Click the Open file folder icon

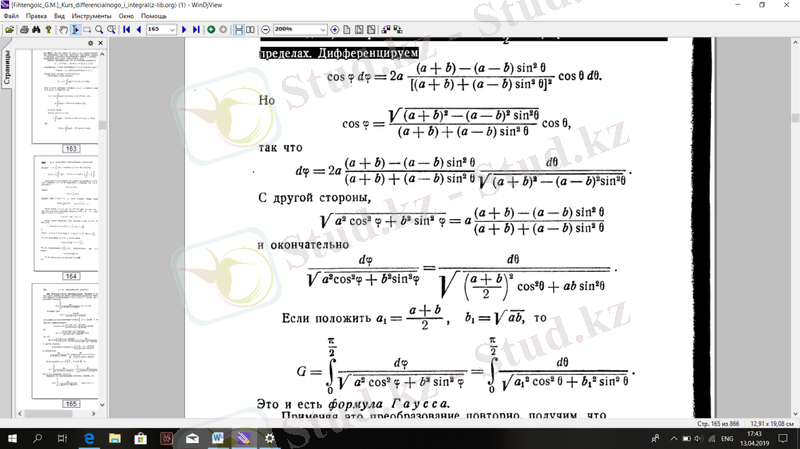(9, 30)
